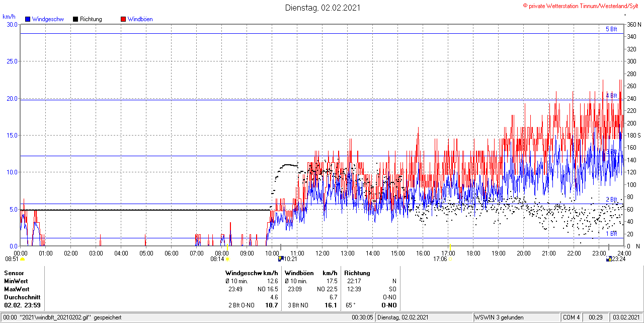Click the '5 Bft' line label
This screenshot has width=644, height=323.
pos(611,29)
